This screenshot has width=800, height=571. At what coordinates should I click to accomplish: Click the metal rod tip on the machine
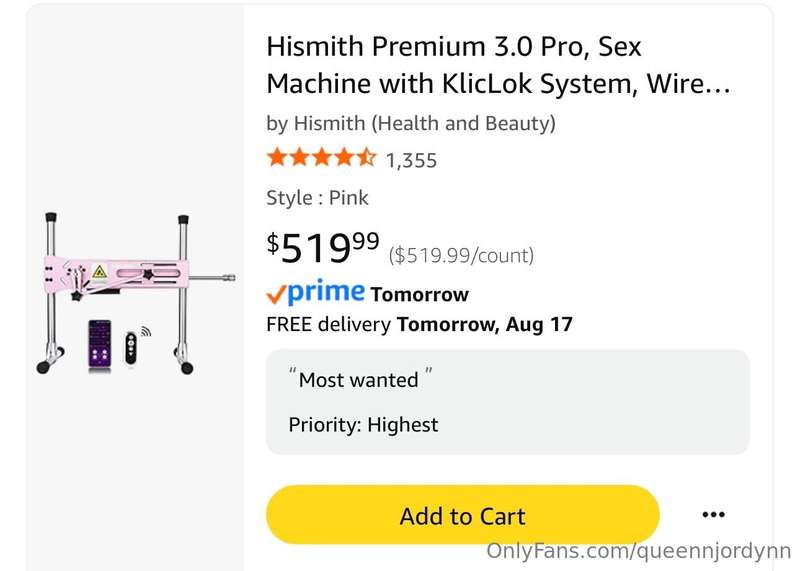coord(229,278)
